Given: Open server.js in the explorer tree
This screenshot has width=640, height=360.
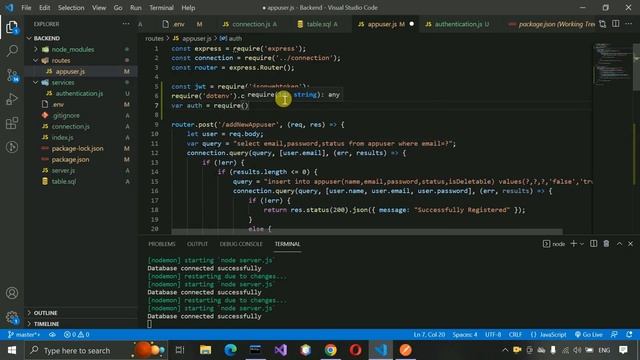Looking at the screenshot, I should 63,171.
